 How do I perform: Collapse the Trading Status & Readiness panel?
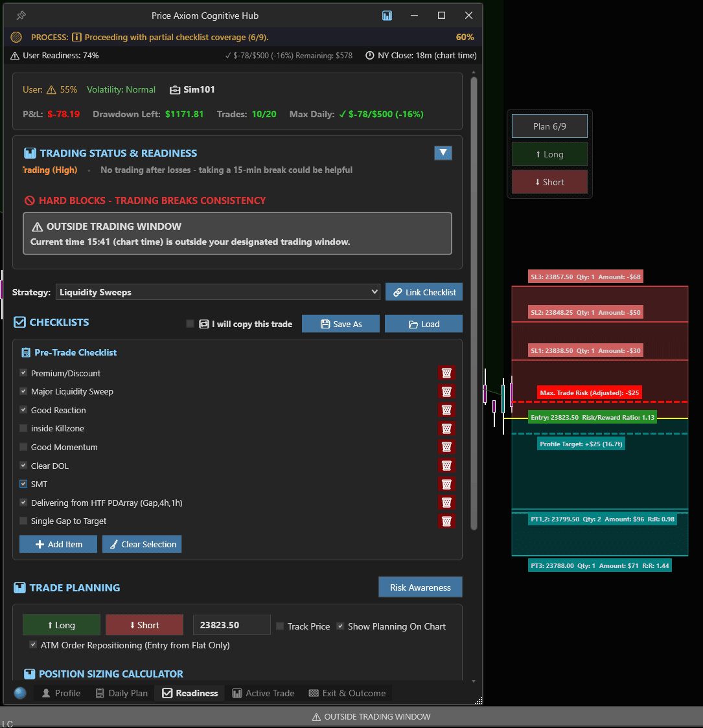click(x=443, y=153)
